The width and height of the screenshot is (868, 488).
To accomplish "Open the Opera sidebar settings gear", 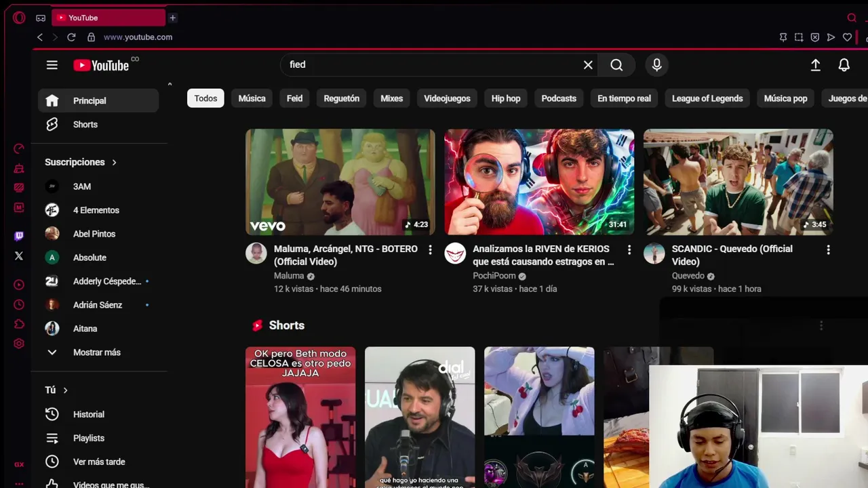I will click(x=19, y=344).
